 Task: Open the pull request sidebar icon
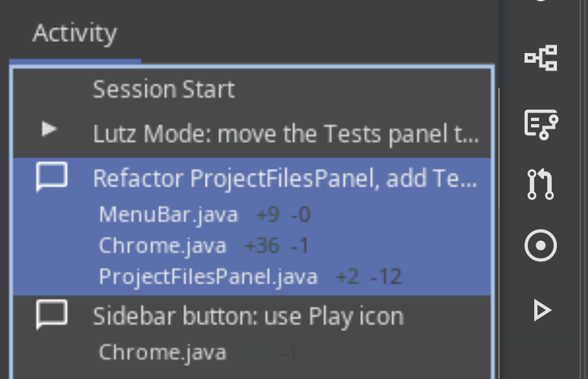[x=540, y=185]
